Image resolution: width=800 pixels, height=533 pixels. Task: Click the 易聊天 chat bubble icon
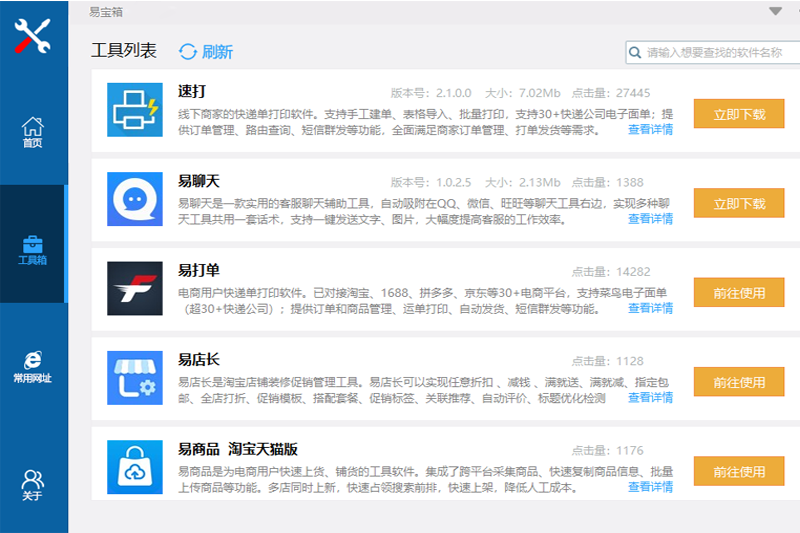coord(134,199)
